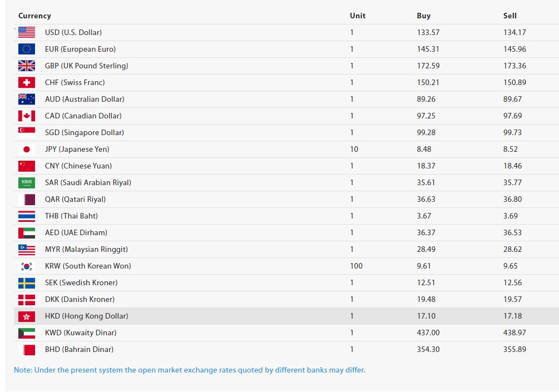Click the Kuwait flag icon

pos(27,333)
